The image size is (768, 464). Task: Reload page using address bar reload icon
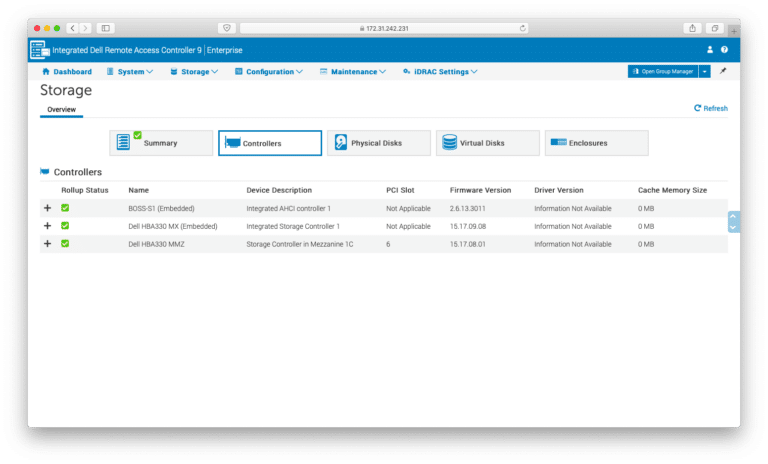(523, 28)
